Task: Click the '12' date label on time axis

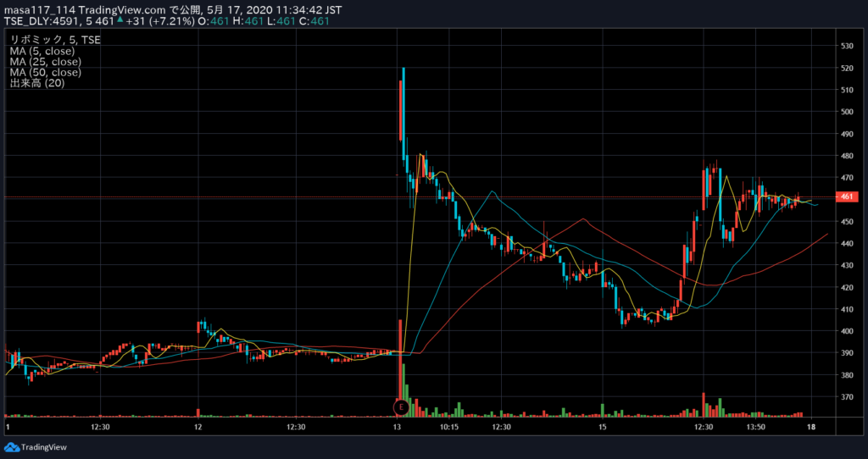Action: [x=198, y=427]
